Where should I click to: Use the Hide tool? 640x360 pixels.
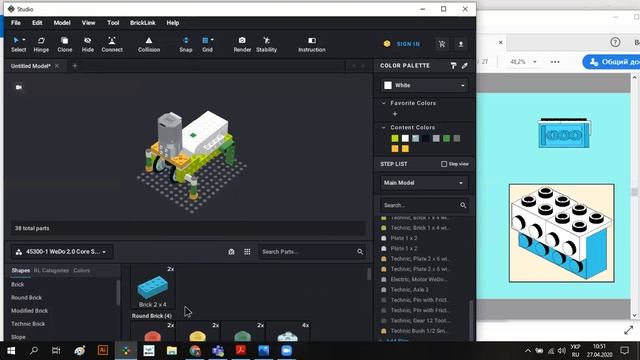pos(87,44)
